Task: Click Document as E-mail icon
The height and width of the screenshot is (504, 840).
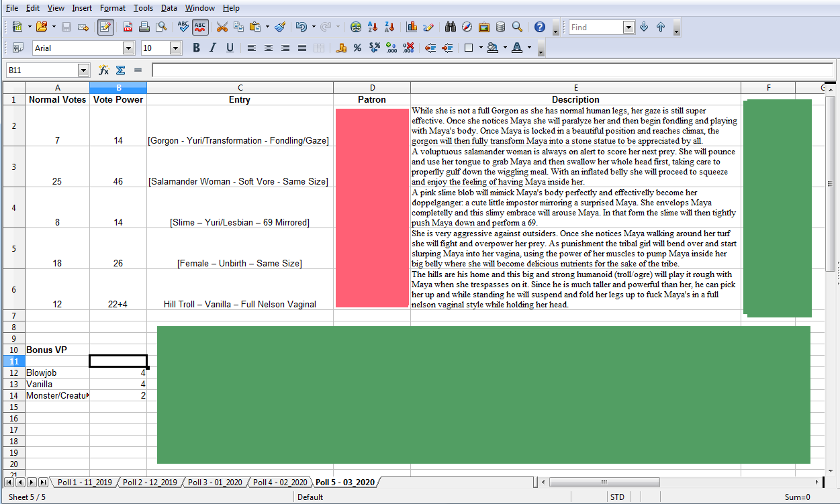Action: [83, 28]
